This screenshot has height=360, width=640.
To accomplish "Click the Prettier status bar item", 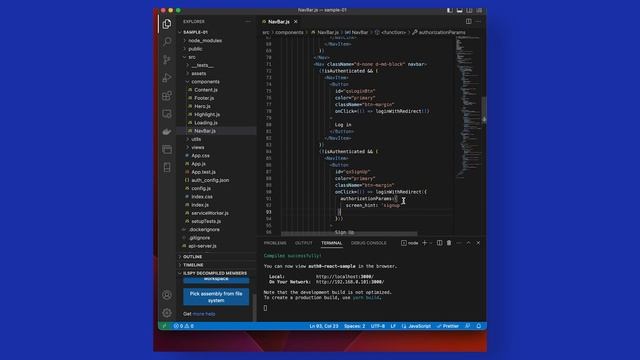I will coord(448,326).
